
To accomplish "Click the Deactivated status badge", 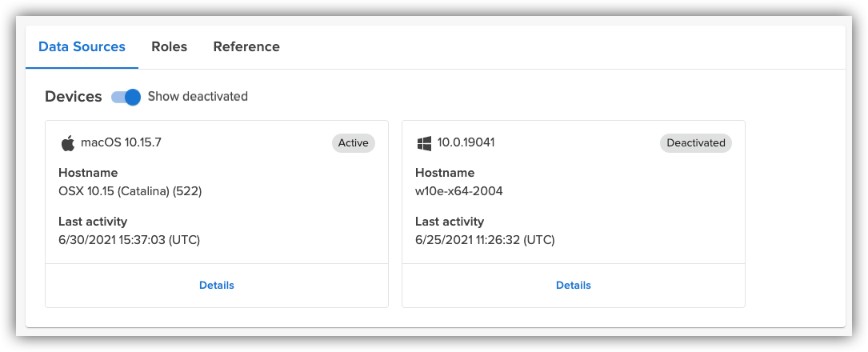I will tap(695, 143).
